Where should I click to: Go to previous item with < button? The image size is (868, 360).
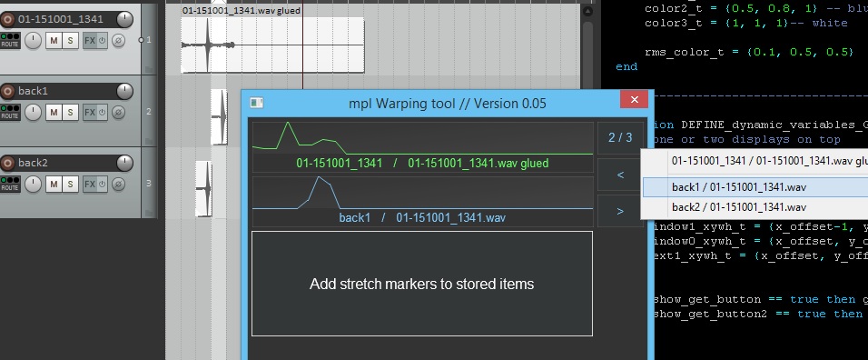620,175
